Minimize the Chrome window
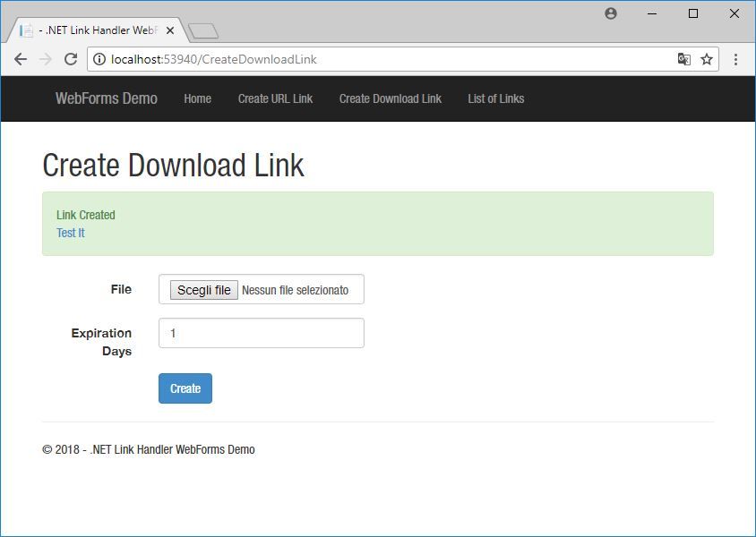756x537 pixels. click(x=652, y=13)
